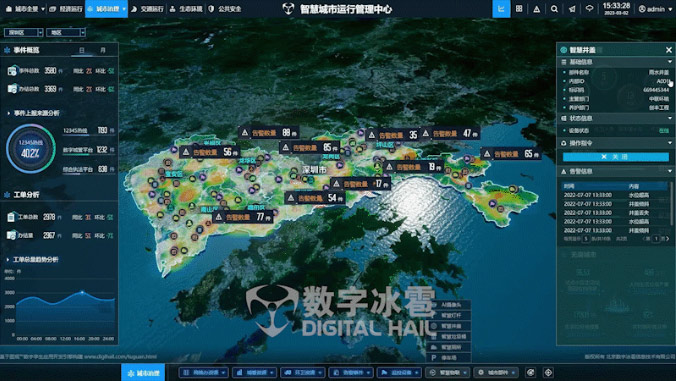This screenshot has width=676, height=381.
Task: Click the highlighted chart icon in top bar
Action: (501, 9)
